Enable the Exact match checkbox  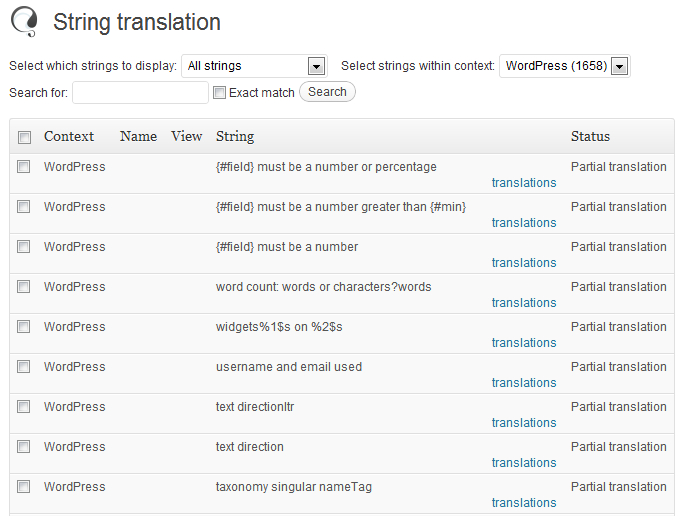220,93
